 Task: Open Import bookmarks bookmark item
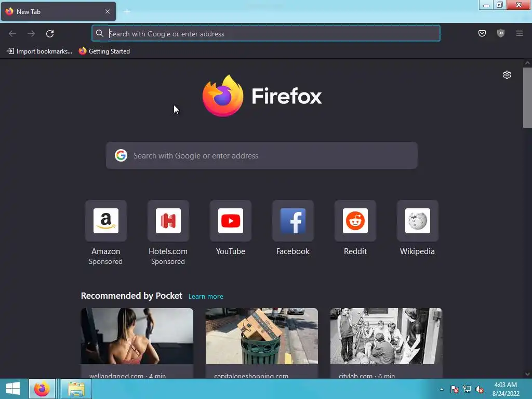tap(39, 51)
